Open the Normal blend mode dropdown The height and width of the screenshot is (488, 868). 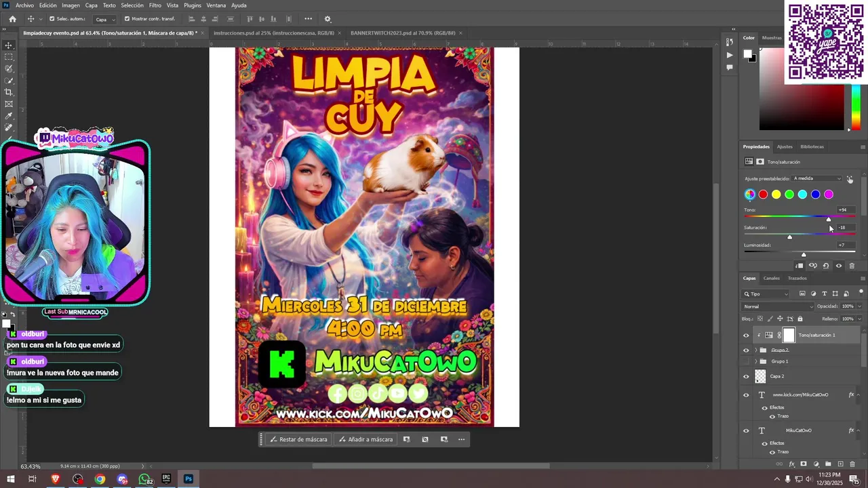tap(778, 306)
